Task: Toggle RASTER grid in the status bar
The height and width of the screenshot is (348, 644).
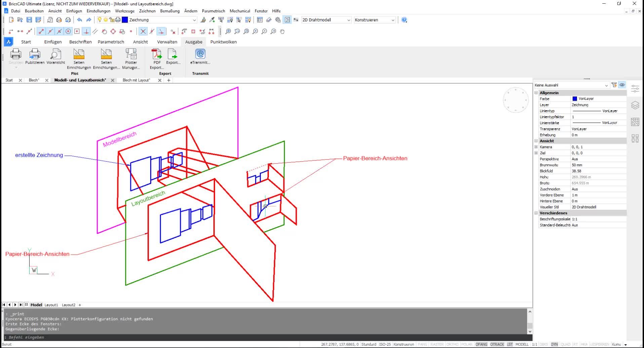Action: pyautogui.click(x=437, y=344)
